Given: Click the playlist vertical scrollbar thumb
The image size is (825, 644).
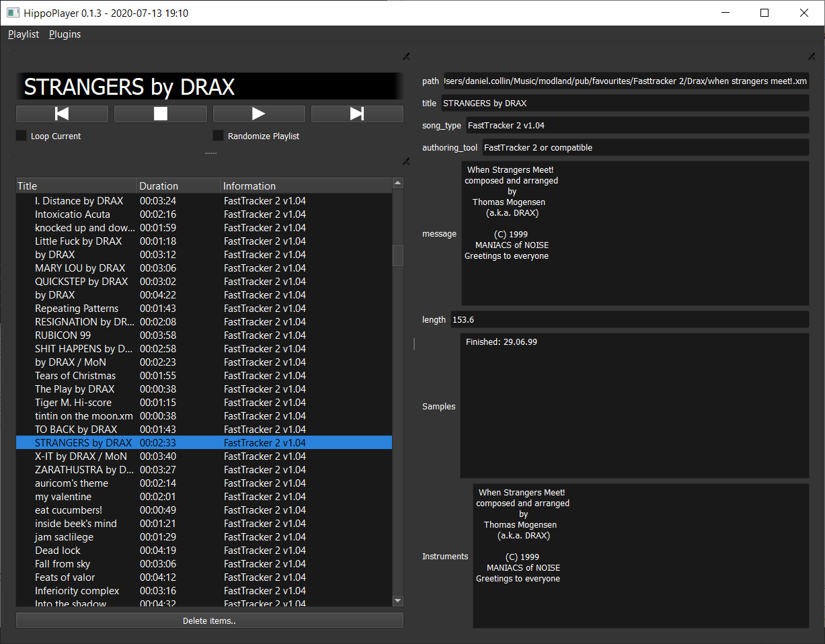Looking at the screenshot, I should click(x=398, y=255).
